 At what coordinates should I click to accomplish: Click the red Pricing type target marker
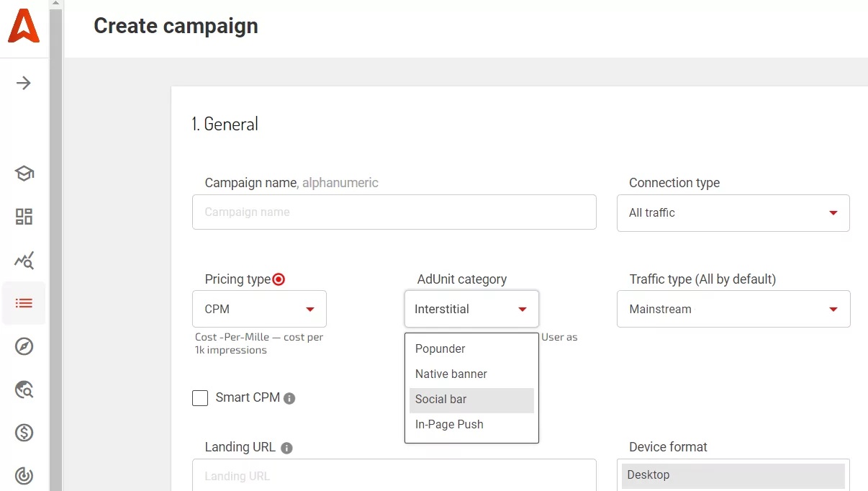[279, 279]
